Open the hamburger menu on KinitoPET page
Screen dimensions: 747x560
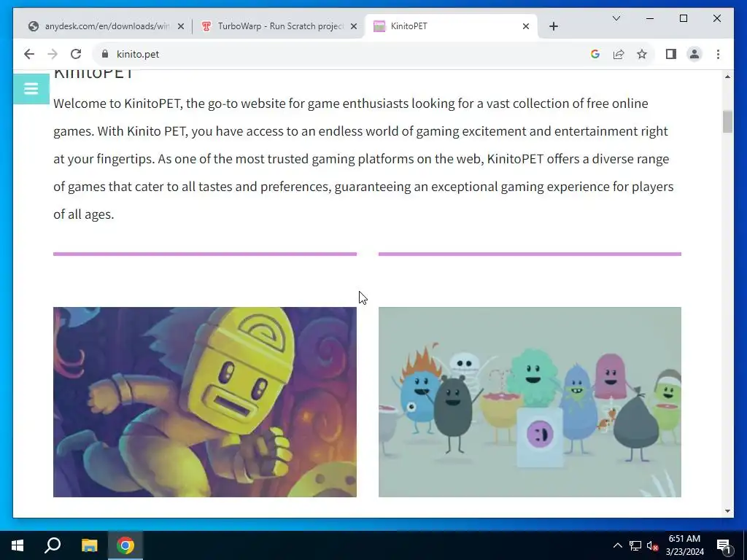tap(31, 88)
